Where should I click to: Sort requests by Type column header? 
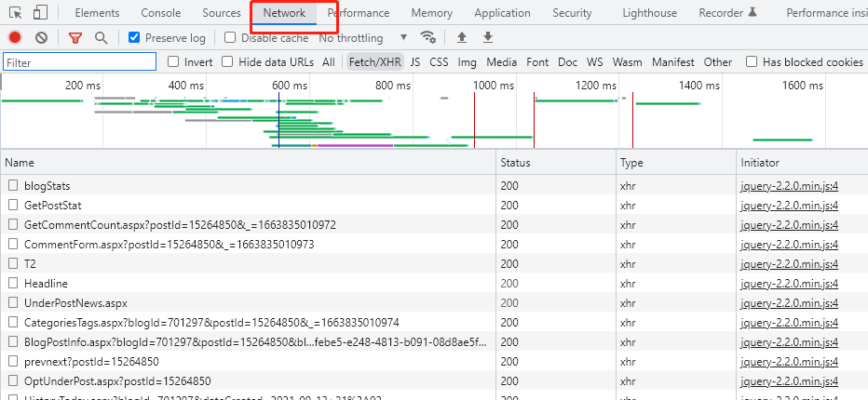[x=676, y=163]
